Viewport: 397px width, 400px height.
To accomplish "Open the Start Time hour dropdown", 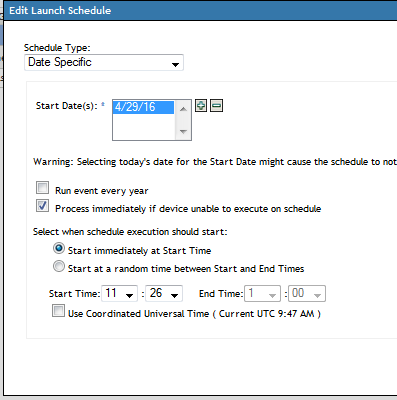I will coord(119,294).
